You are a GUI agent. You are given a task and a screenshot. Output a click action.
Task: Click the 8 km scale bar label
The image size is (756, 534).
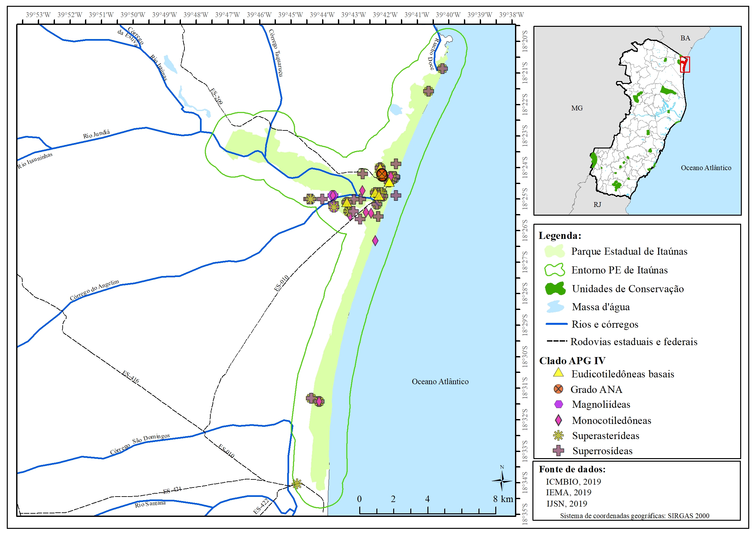point(503,499)
